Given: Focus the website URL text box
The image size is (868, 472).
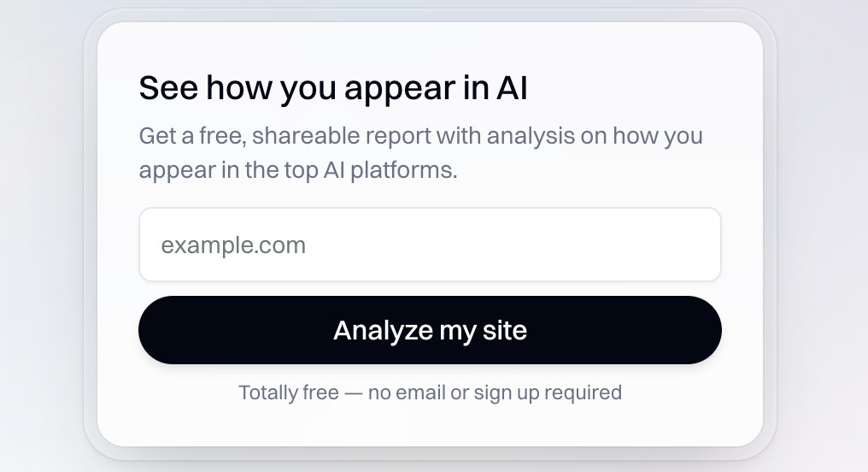Looking at the screenshot, I should 430,245.
